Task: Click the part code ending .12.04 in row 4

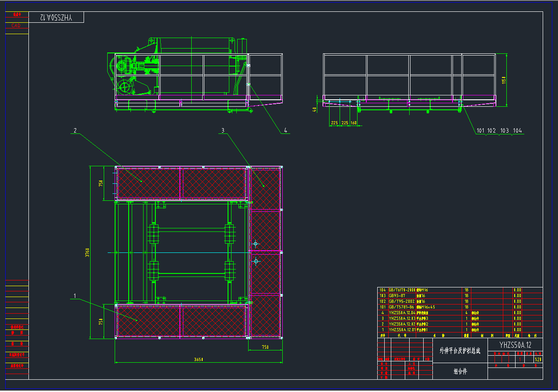Action: coord(402,313)
